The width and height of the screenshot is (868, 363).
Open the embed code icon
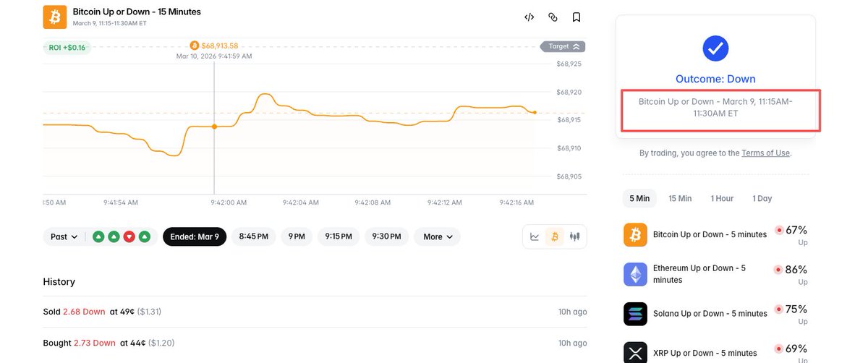[529, 17]
